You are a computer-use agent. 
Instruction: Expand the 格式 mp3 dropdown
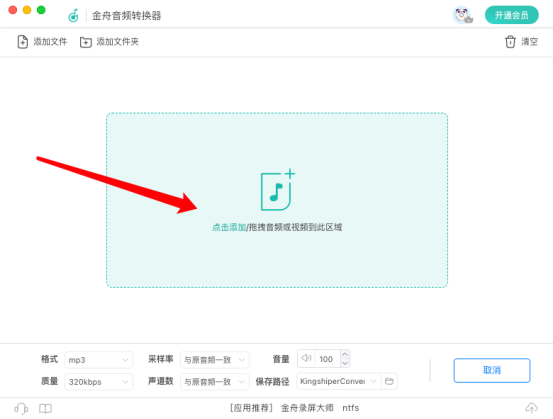(98, 360)
